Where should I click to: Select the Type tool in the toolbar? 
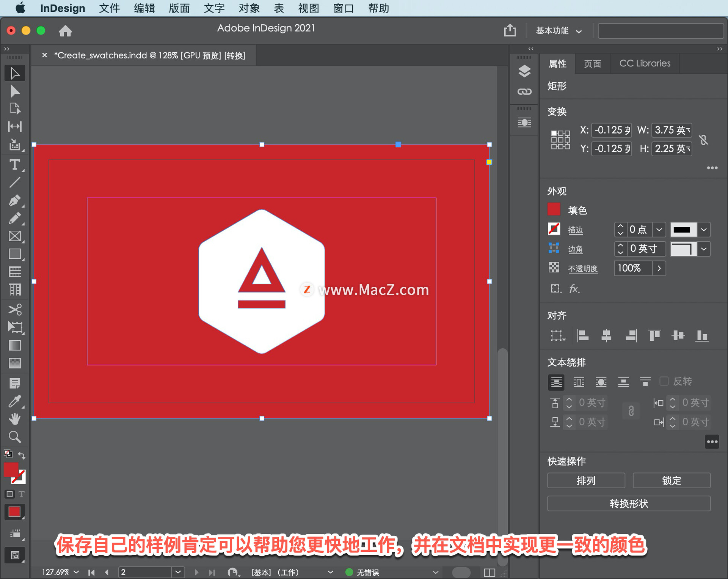click(15, 165)
